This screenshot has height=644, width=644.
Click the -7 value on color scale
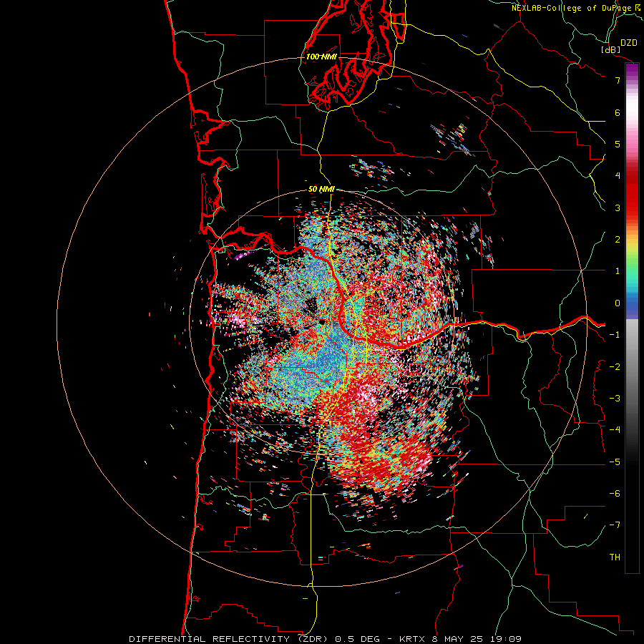[615, 525]
